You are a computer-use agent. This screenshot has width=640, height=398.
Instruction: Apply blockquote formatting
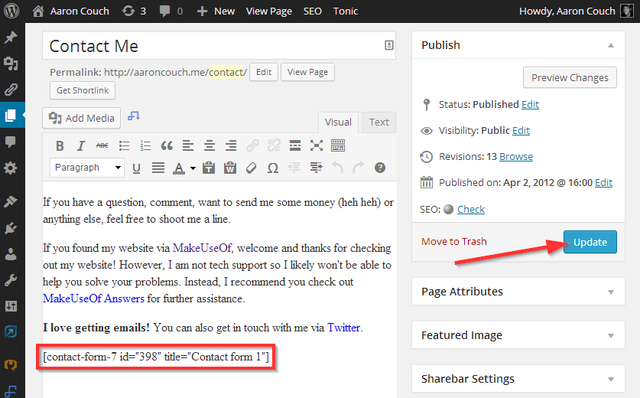coord(167,146)
